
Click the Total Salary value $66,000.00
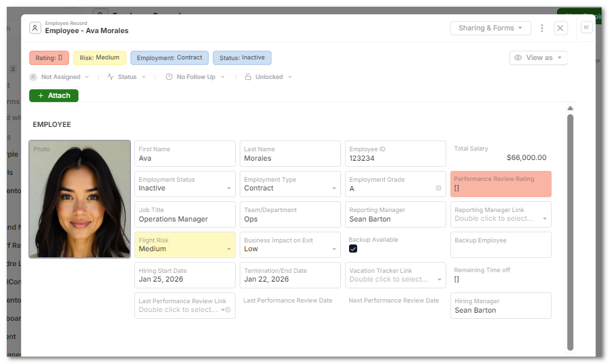coord(526,158)
